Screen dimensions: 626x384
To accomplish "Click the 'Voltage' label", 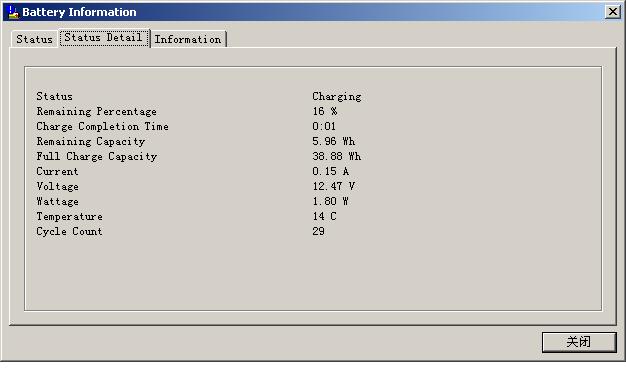I will [x=57, y=186].
